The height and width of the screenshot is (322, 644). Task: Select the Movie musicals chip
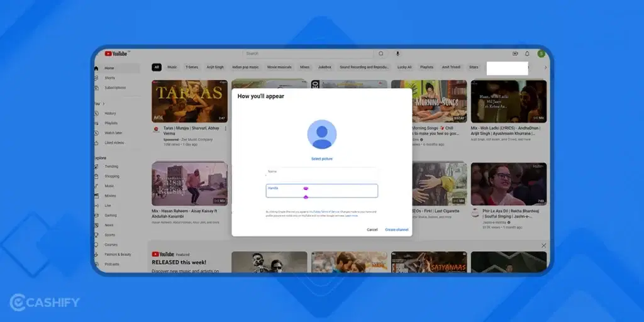click(279, 67)
